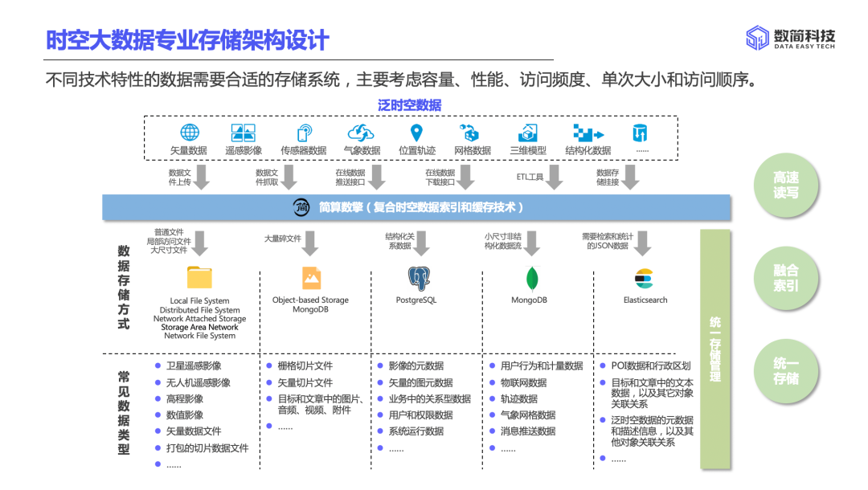Click the slide title 时空大数据专业存储架构设计

(187, 40)
